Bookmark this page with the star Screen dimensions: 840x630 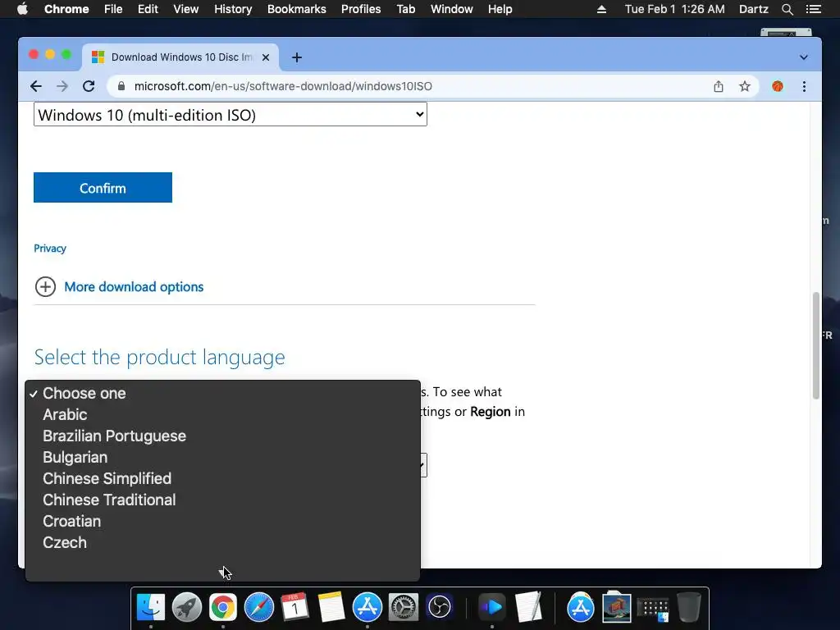745,86
